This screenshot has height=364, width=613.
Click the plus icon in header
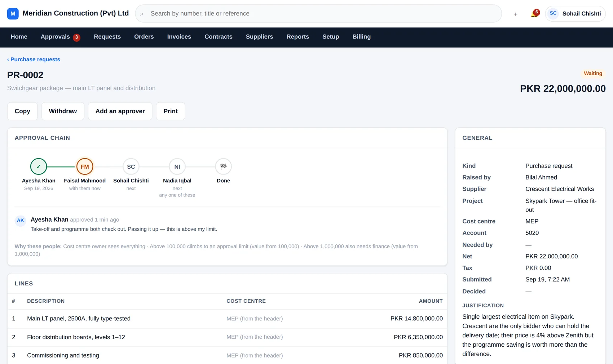click(x=516, y=14)
